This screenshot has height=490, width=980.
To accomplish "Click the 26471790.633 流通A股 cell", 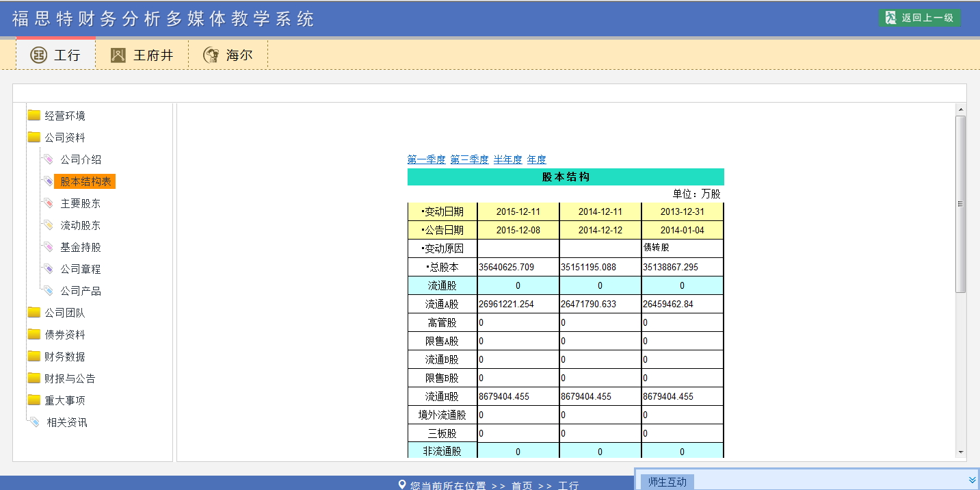I will [x=600, y=304].
